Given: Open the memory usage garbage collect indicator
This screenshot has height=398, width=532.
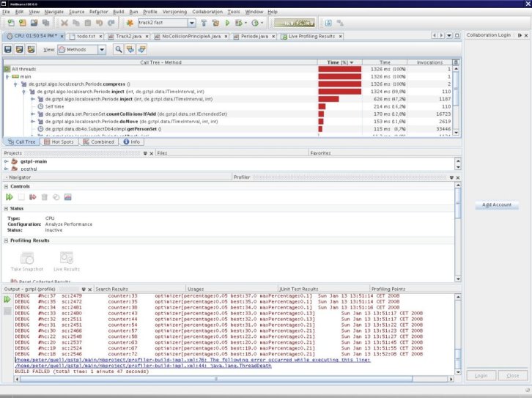Looking at the screenshot, I should tap(294, 23).
